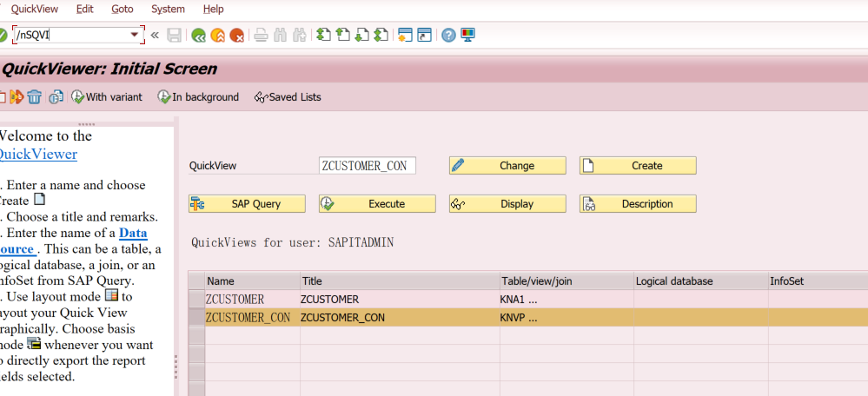Click the Create New Session icon
The width and height of the screenshot is (868, 396).
404,36
